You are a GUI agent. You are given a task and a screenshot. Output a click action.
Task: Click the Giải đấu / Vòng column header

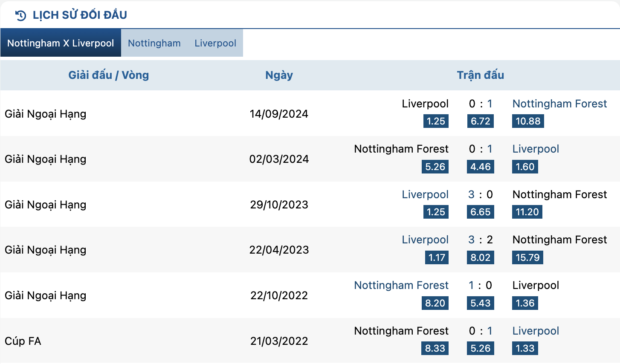[x=109, y=75]
